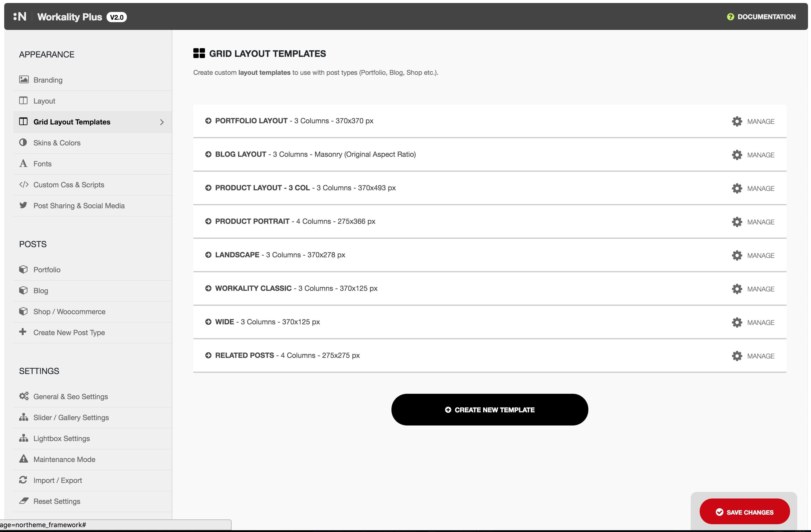Click WORKALITY CLASSIC template title text
This screenshot has width=811, height=532.
pyautogui.click(x=253, y=288)
